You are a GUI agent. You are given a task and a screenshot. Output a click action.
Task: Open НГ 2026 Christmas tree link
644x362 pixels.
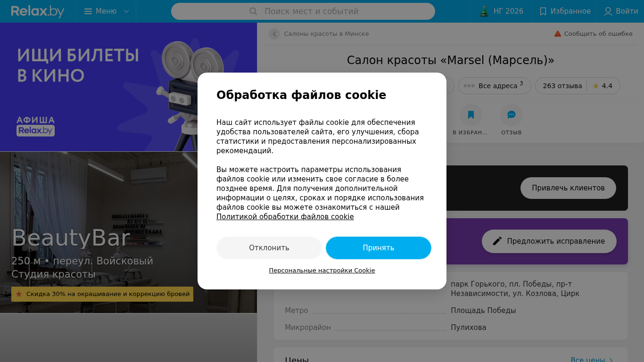point(484,11)
